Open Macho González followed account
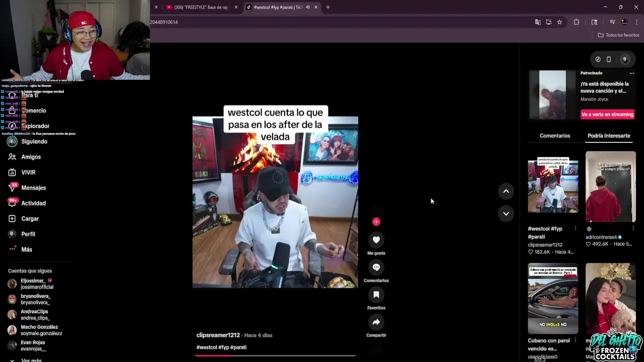644x362 pixels. pos(34,330)
